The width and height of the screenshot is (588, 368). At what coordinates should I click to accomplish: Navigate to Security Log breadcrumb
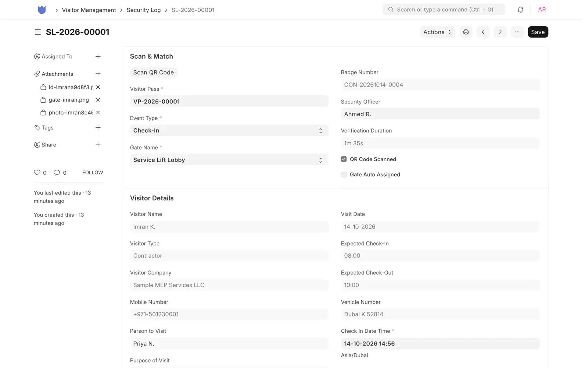coord(144,10)
